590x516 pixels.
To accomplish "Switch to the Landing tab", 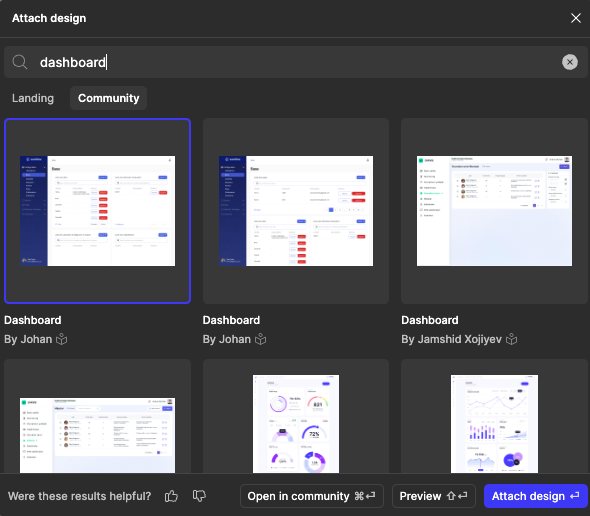I will click(x=33, y=98).
